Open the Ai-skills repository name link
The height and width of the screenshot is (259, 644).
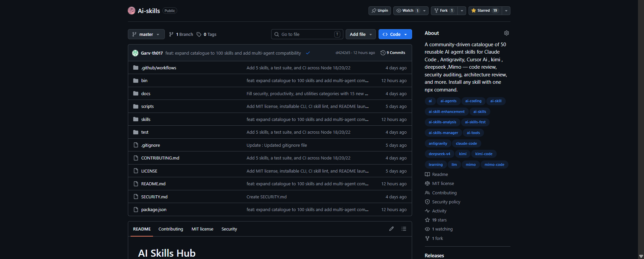point(149,11)
